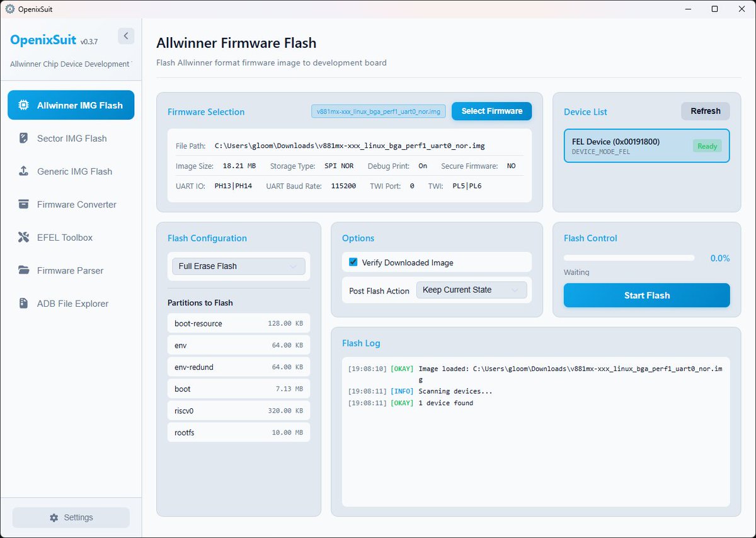Viewport: 756px width, 538px height.
Task: Click the riscv0 partition row
Action: pos(238,411)
